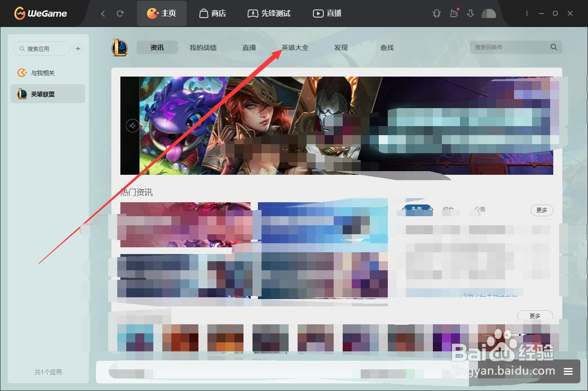
Task: Open the 主页 home tab
Action: [161, 14]
